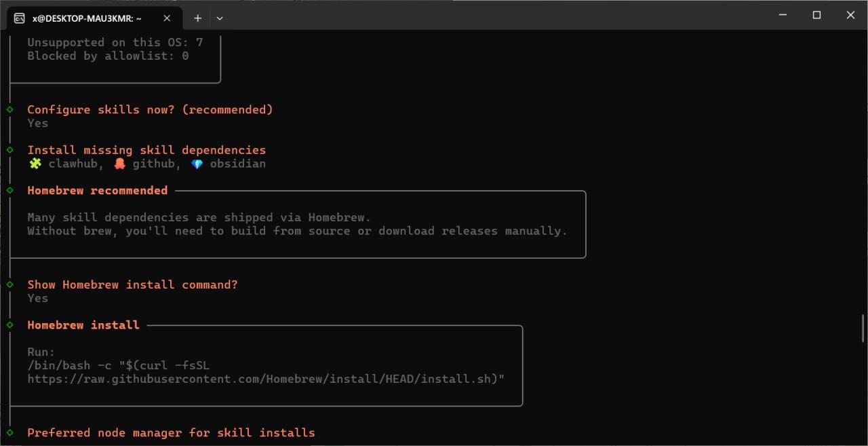
Task: Click the terminal vertical scrollbar thumb
Action: pos(863,328)
